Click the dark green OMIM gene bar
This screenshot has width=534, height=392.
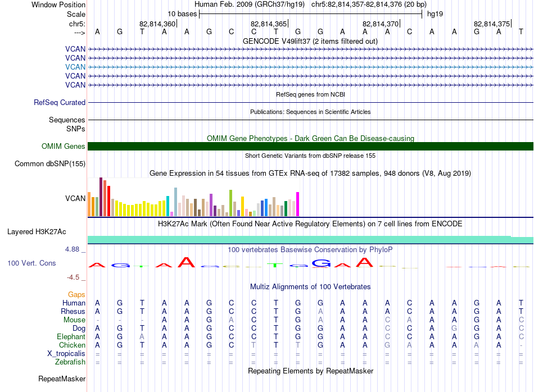pyautogui.click(x=311, y=147)
